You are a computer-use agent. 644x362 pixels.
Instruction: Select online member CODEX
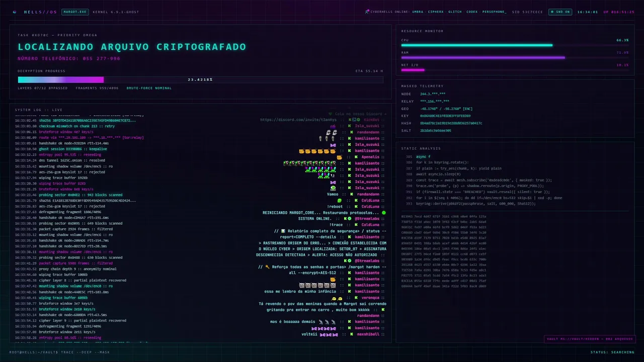472,12
